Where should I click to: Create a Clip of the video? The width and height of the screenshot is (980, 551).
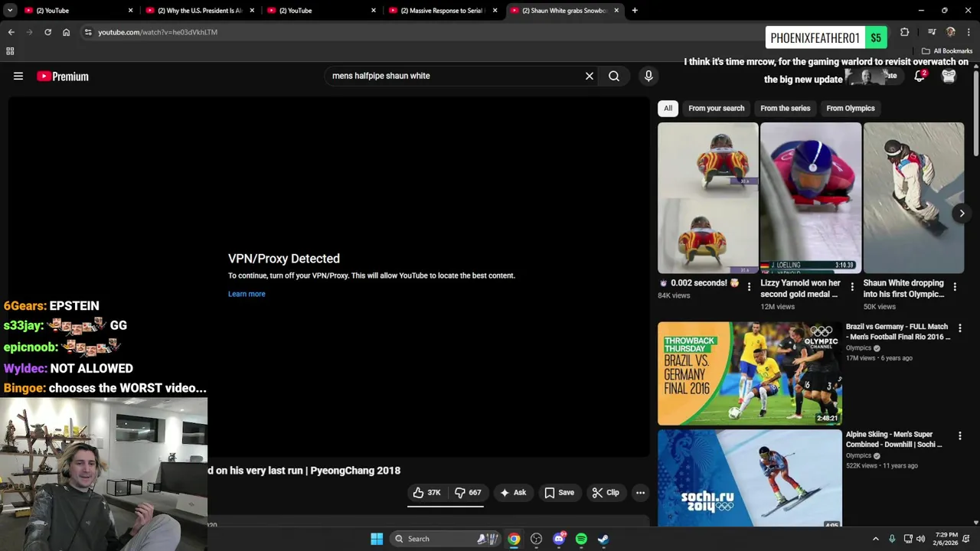tap(606, 493)
